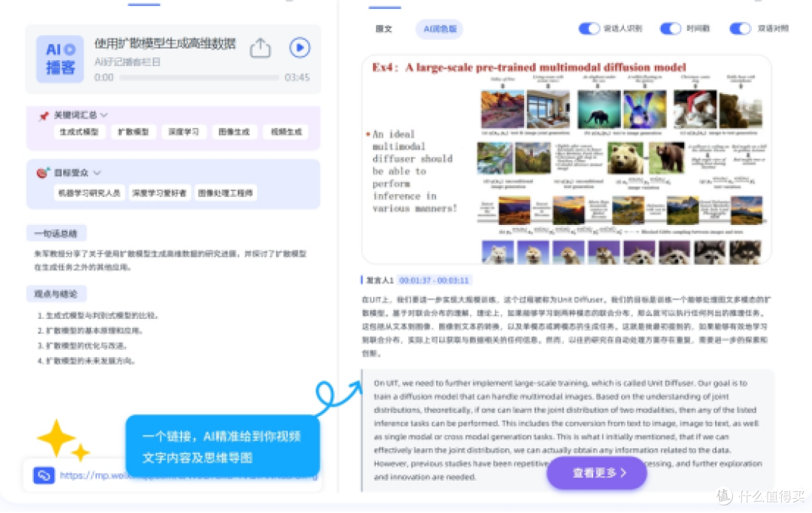Click the timestamp 00:01:37 - 00:03:11
The image size is (812, 513).
coord(434,281)
